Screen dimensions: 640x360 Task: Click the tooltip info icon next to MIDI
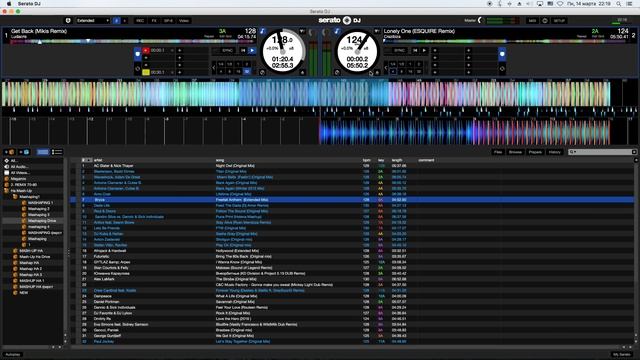(545, 20)
